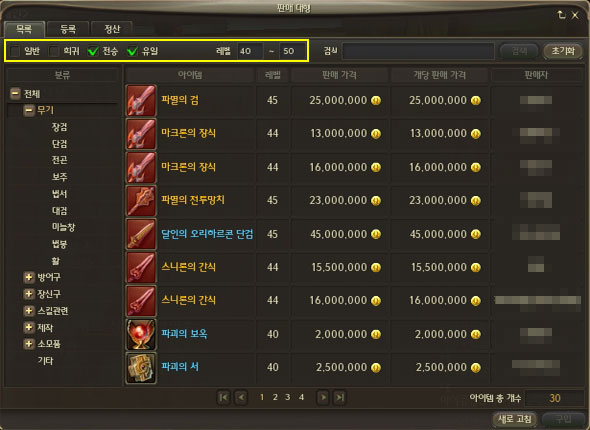Screen dimensions: 590x430
Task: Expand the 방어구 category
Action: coord(29,277)
